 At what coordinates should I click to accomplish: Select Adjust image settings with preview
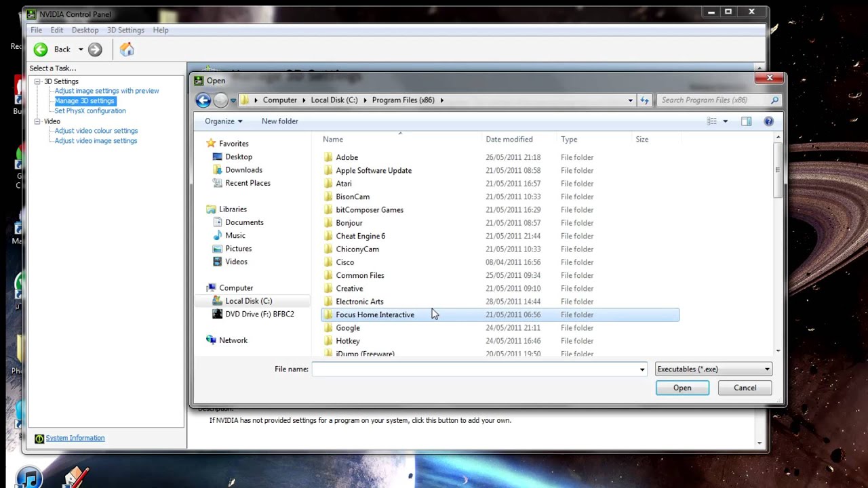tap(106, 91)
